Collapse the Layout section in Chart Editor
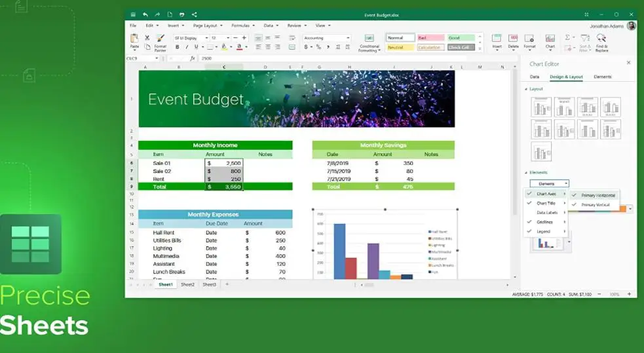Viewport: 644px width, 353px height. click(x=526, y=89)
